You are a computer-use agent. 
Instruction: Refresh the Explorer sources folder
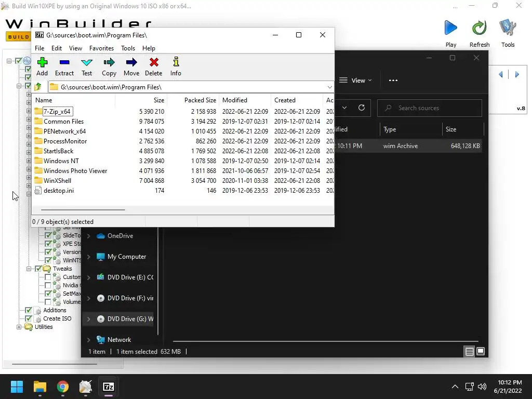pos(362,108)
